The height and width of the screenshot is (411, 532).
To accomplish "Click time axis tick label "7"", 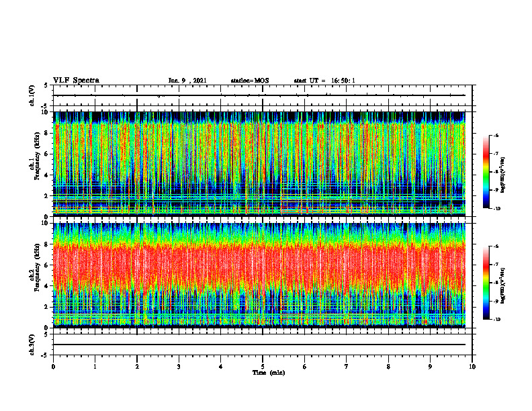I will [347, 367].
